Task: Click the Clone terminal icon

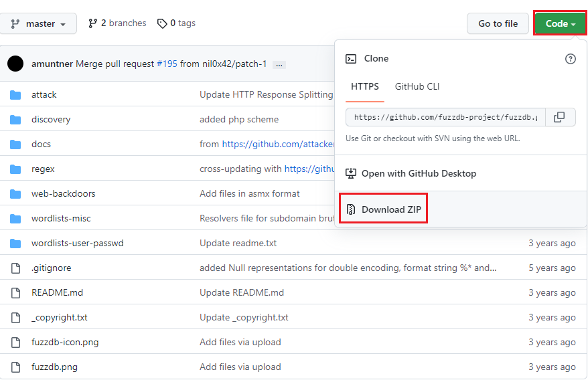Action: [x=351, y=59]
